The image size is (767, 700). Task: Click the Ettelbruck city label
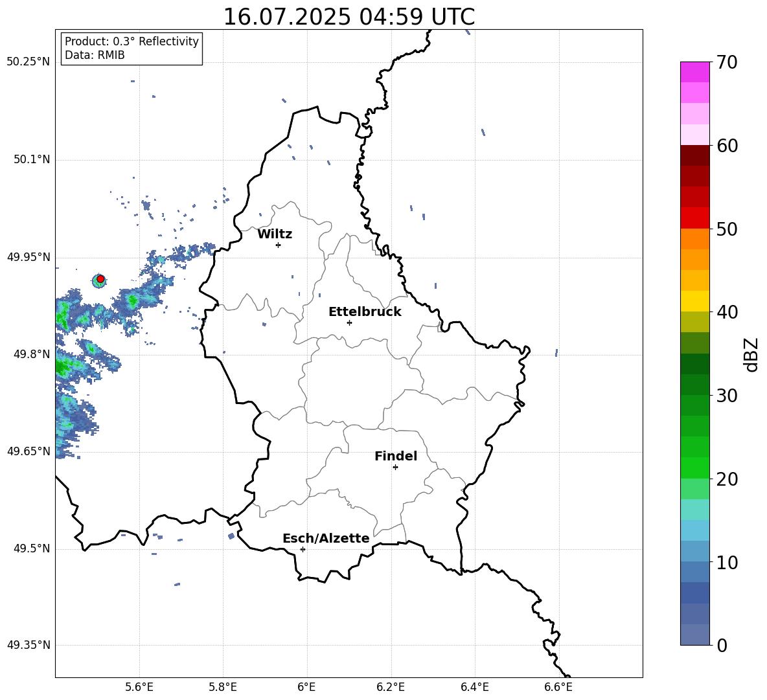[x=365, y=312]
